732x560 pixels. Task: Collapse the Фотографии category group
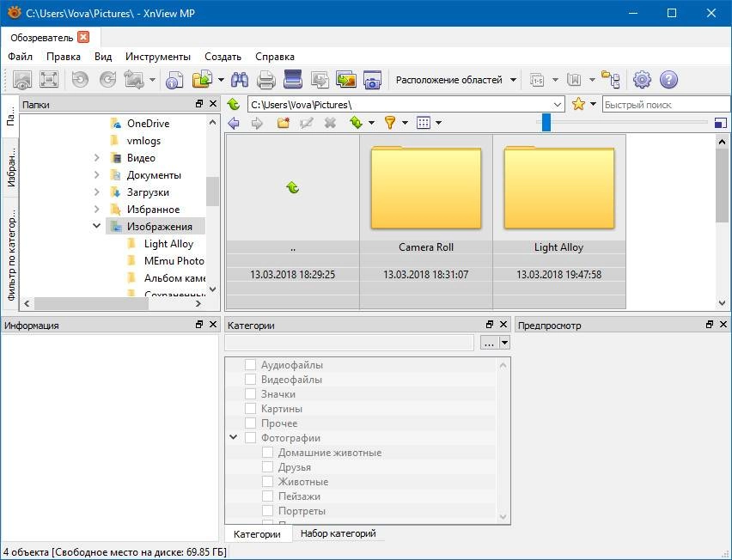[234, 437]
